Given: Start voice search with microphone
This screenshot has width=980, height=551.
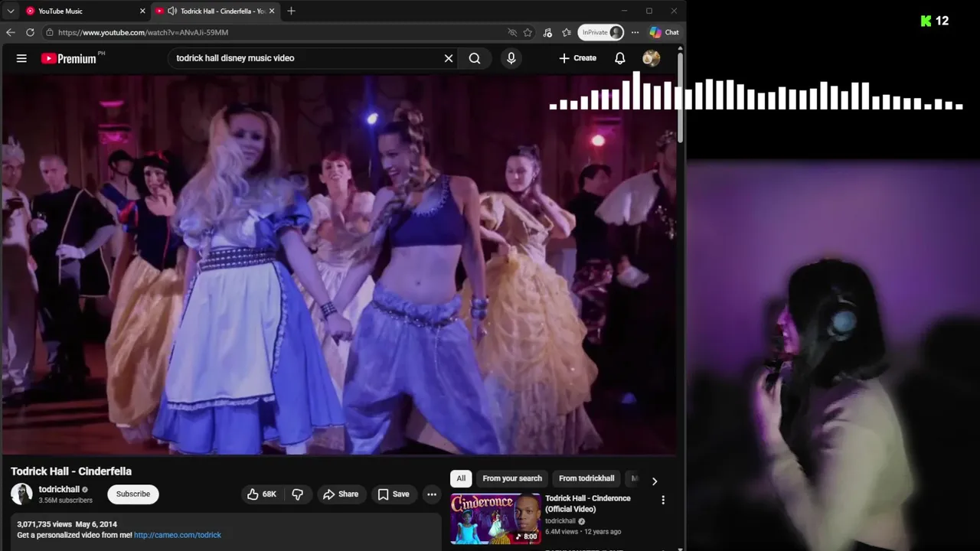Looking at the screenshot, I should point(511,58).
